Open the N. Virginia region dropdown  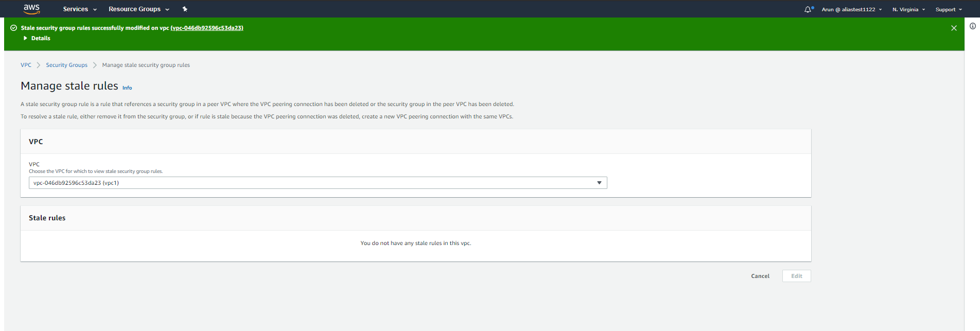coord(909,9)
